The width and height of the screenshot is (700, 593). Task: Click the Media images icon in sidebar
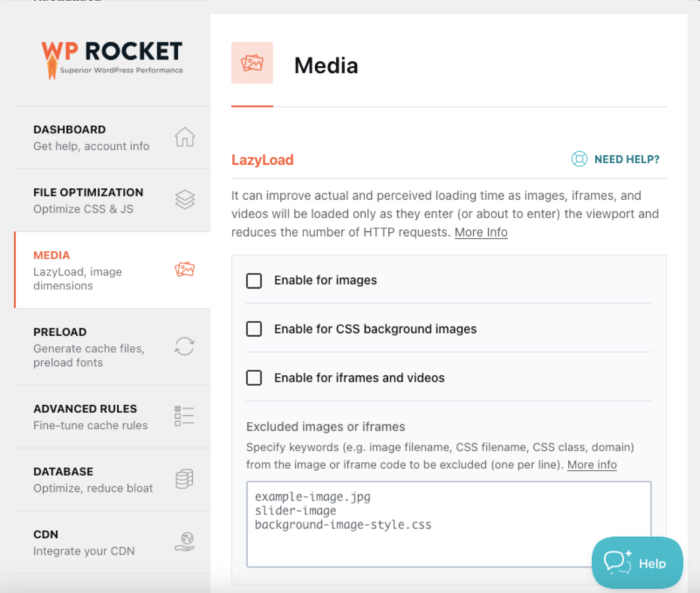pos(185,269)
